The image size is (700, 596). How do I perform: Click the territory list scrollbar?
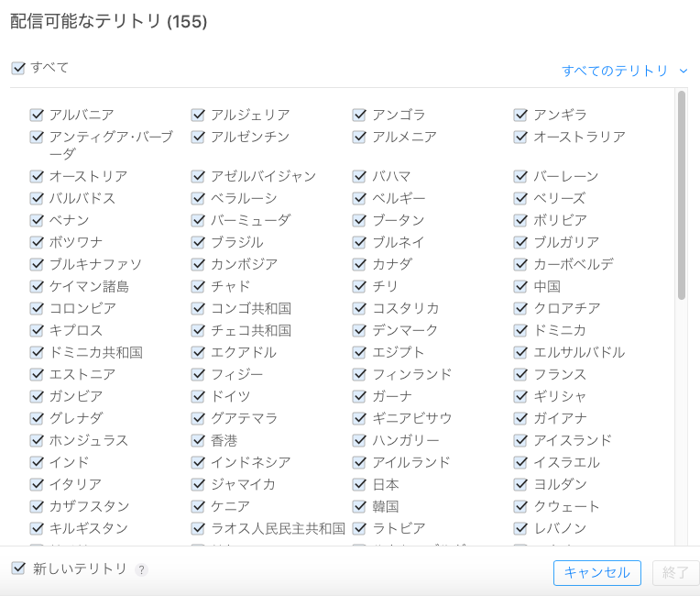coord(681,194)
